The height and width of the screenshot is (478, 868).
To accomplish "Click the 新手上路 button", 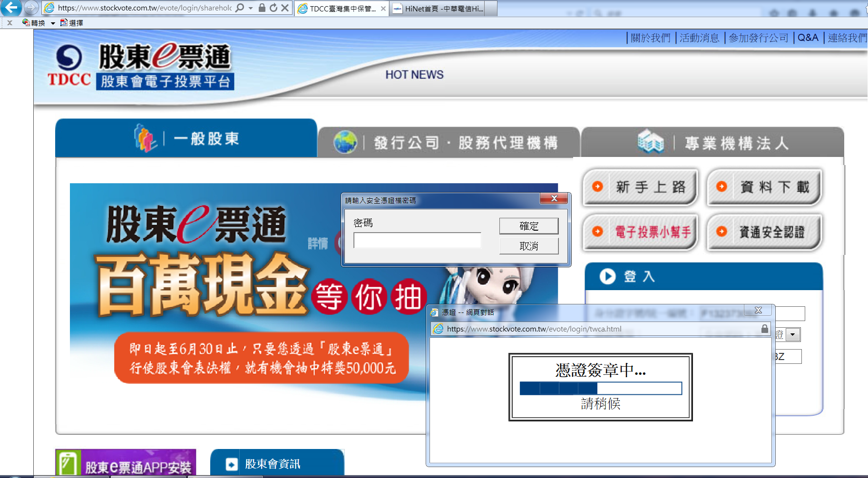I will tap(641, 187).
